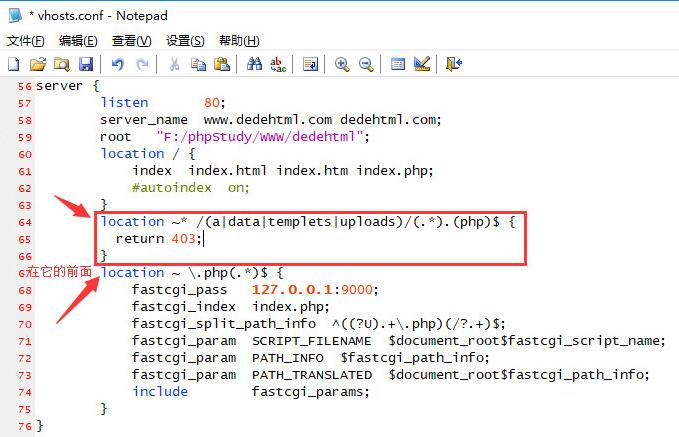Open the 设置(S) menu
The height and width of the screenshot is (437, 679).
coord(185,41)
